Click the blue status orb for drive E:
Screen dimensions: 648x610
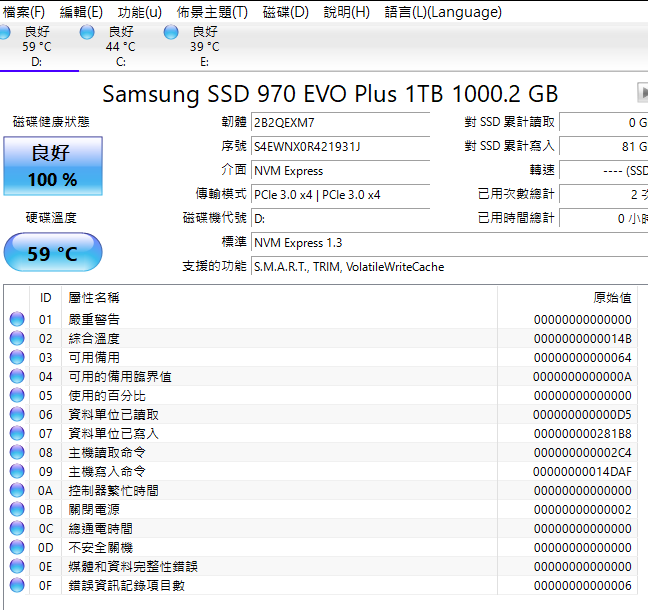171,32
